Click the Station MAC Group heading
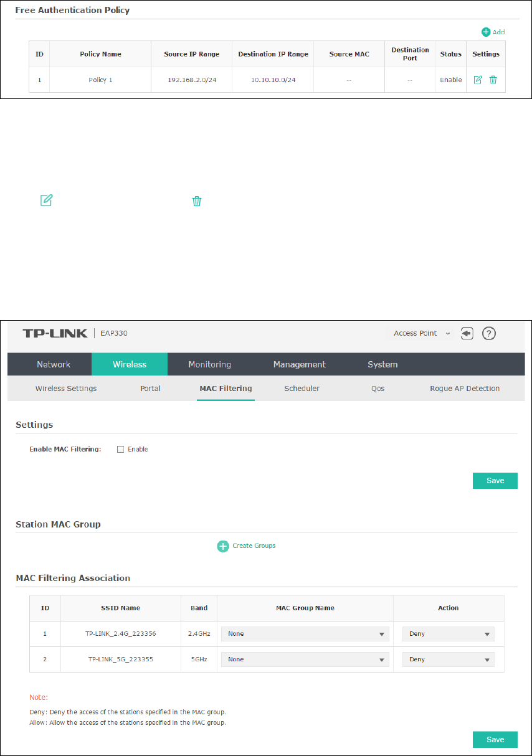The height and width of the screenshot is (756, 532). pyautogui.click(x=58, y=524)
